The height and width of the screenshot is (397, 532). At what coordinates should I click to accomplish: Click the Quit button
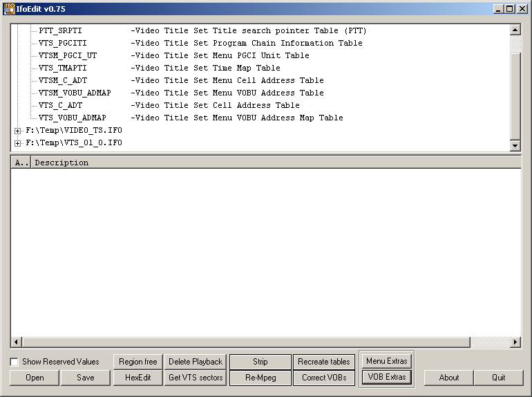pyautogui.click(x=498, y=378)
